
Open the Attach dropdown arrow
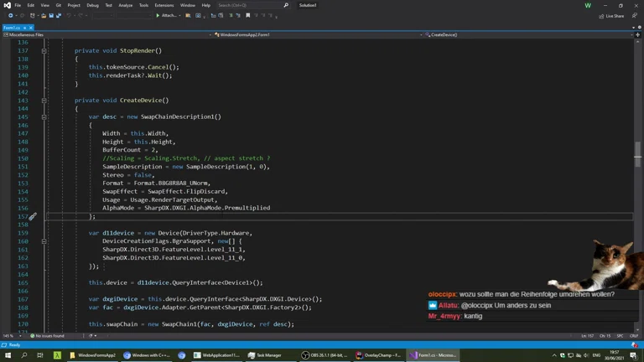pos(179,16)
